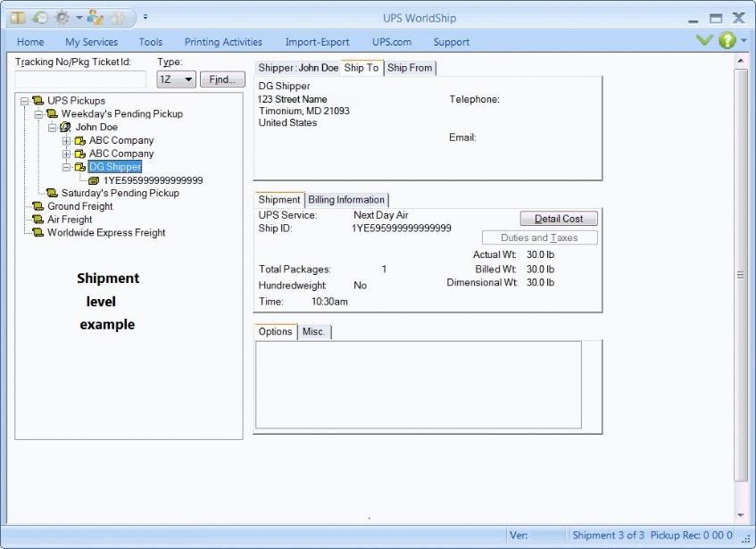Select tracking number 1YE595999999999999 in the tree
This screenshot has width=756, height=549.
[154, 180]
